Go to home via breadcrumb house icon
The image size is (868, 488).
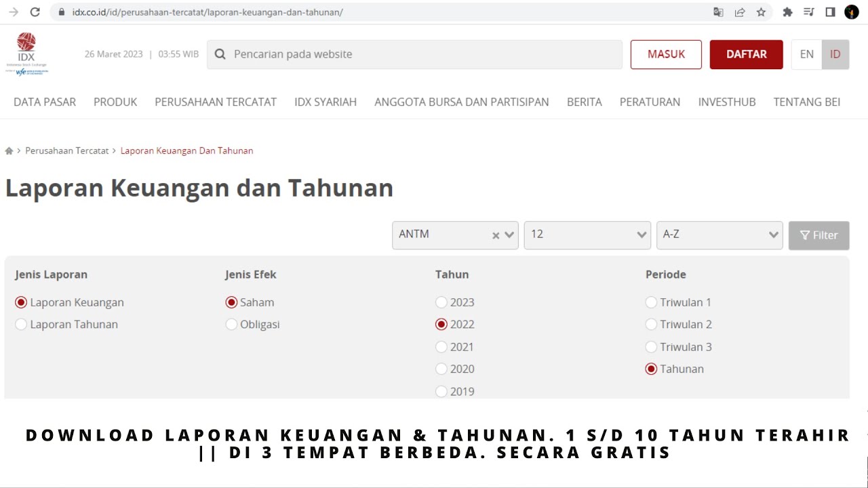point(9,150)
